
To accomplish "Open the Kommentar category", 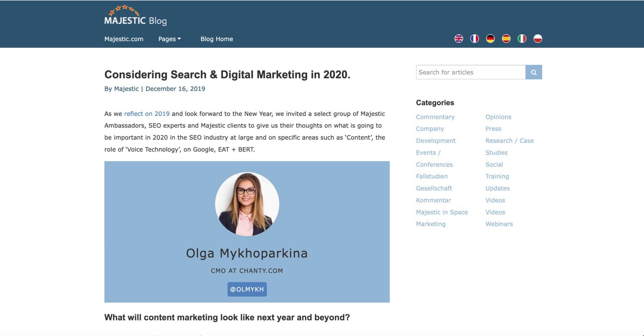I will pos(434,200).
